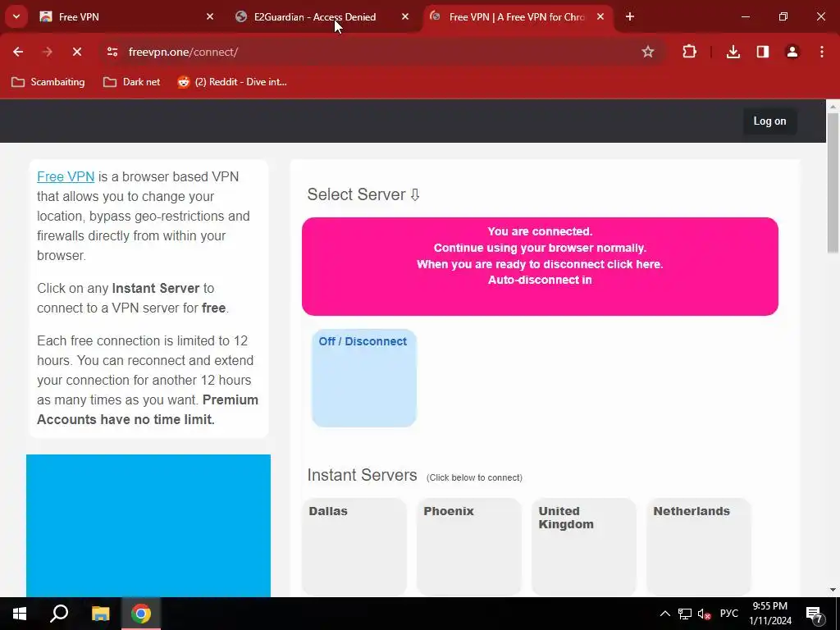Bookmark this page with the star
The width and height of the screenshot is (840, 630).
coord(648,52)
